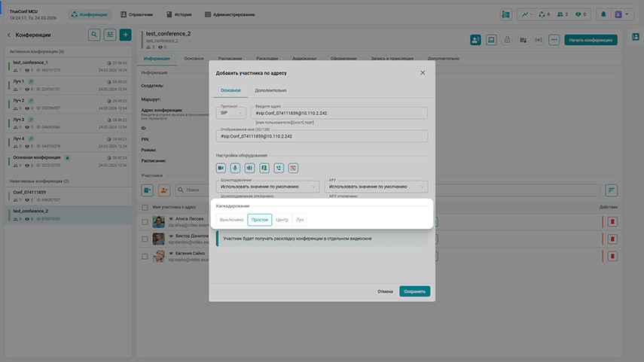Tick the checkbox next to Алиса Лесова
The image size is (644, 362).
pos(145,222)
